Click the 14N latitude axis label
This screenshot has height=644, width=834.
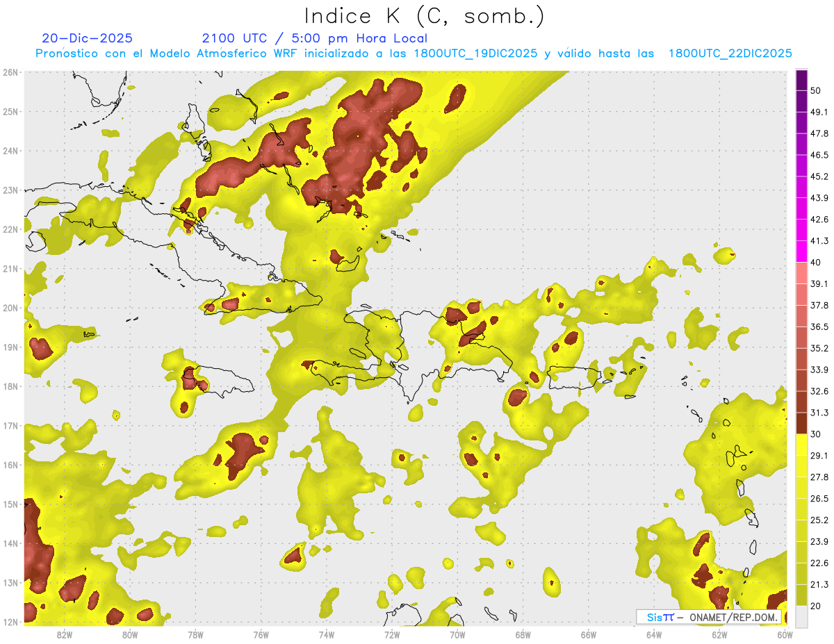(x=10, y=543)
